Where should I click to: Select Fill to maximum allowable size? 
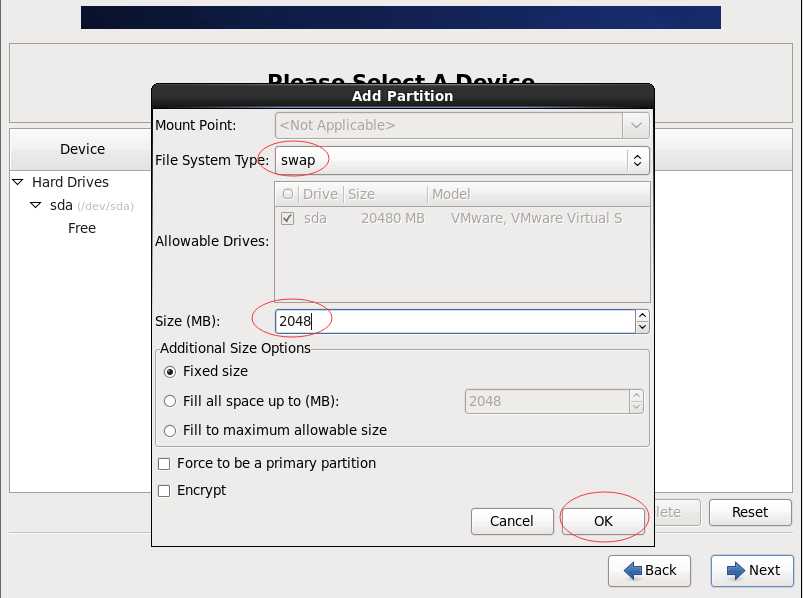(170, 431)
